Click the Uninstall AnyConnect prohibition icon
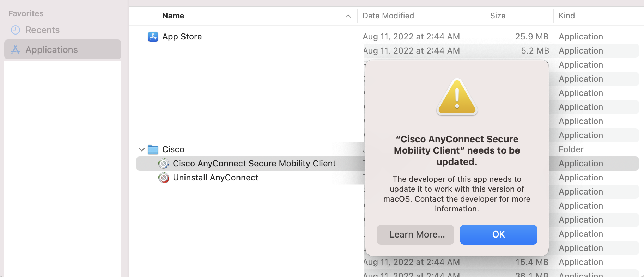This screenshot has width=644, height=277. pos(164,178)
